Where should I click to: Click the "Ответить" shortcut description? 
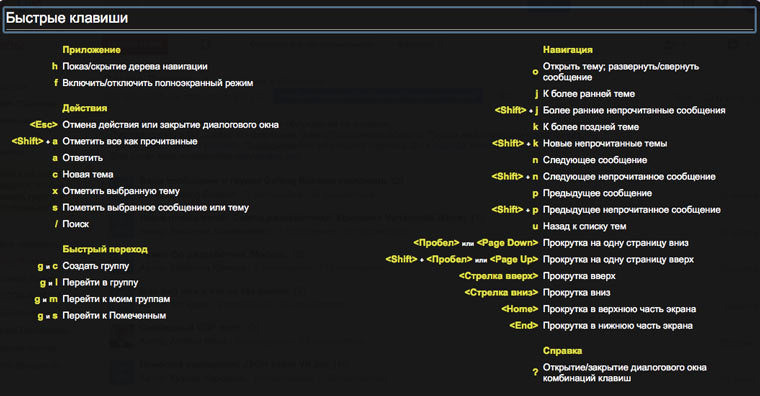[82, 158]
